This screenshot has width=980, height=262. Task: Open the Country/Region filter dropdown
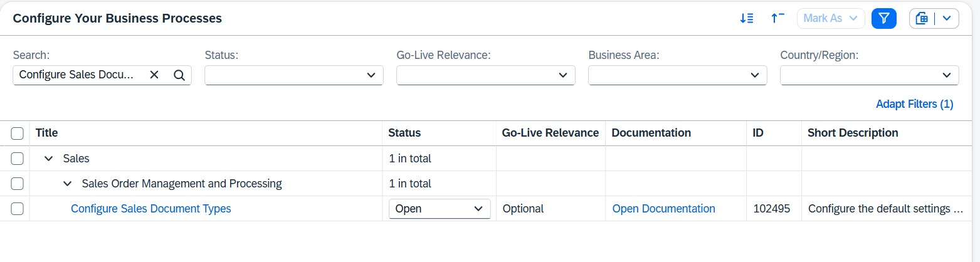click(x=946, y=75)
